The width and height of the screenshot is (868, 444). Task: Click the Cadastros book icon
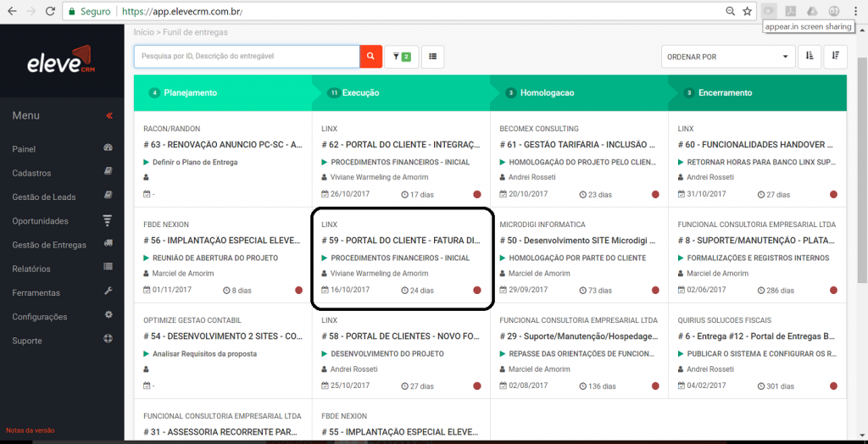point(108,172)
